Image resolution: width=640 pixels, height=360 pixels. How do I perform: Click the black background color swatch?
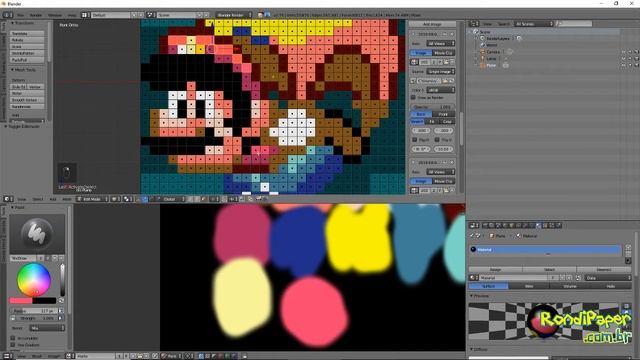pyautogui.click(x=44, y=301)
